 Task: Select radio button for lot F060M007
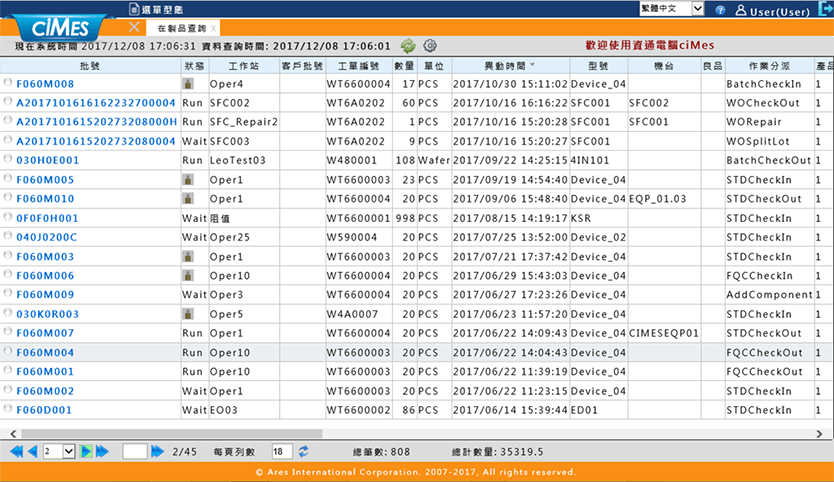(x=8, y=331)
